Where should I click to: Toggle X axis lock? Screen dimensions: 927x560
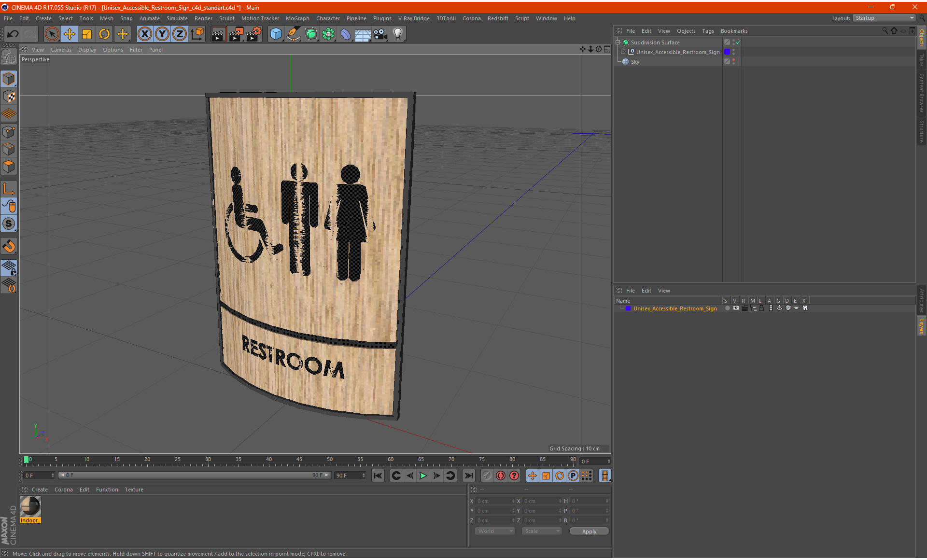pyautogui.click(x=144, y=34)
